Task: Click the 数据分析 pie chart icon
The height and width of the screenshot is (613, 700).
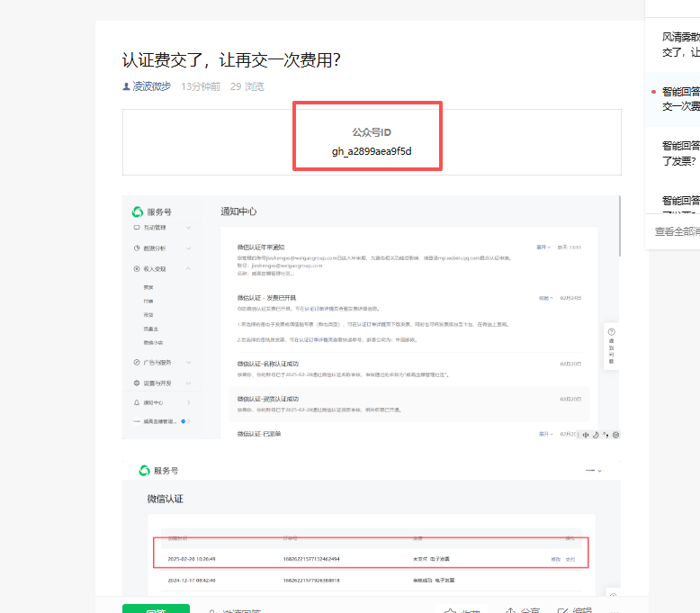Action: click(137, 248)
